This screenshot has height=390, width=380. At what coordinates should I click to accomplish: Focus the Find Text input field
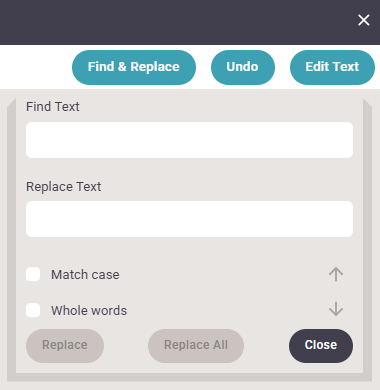coord(189,140)
